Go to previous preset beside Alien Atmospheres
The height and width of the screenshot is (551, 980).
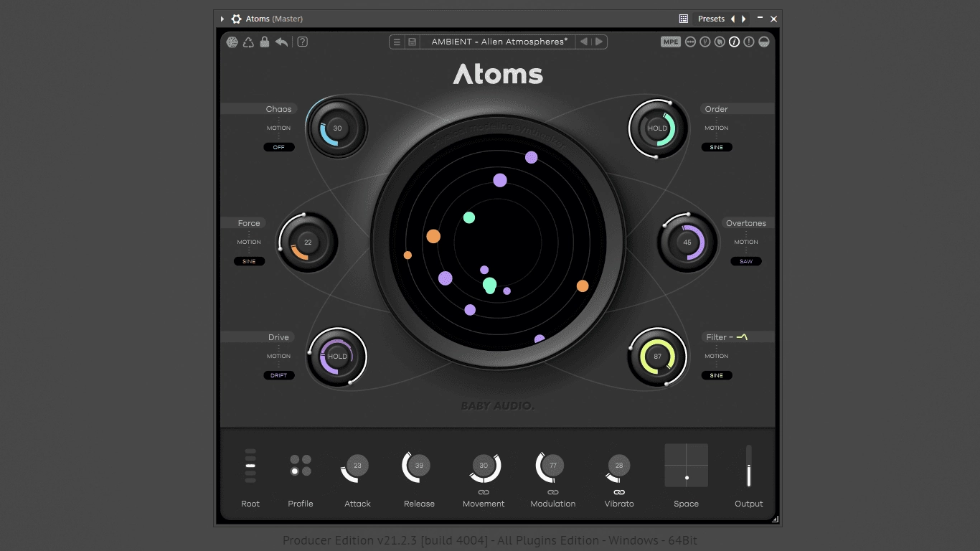click(584, 42)
